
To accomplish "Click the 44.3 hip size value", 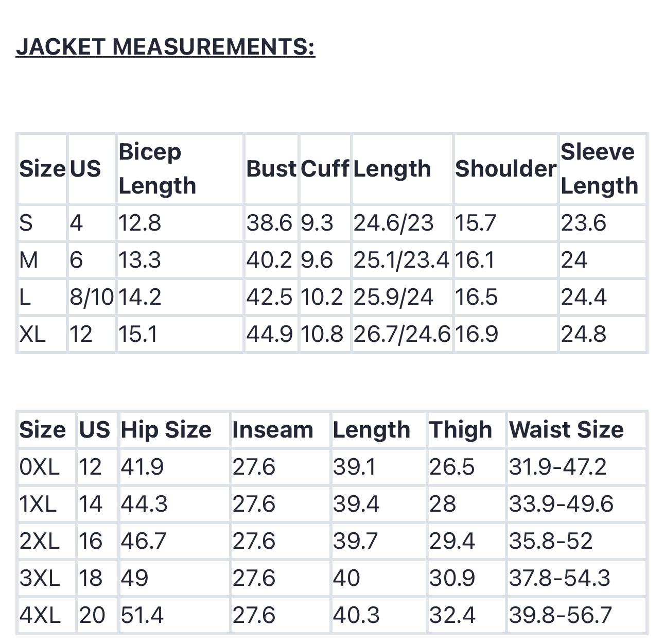I will pos(144,504).
